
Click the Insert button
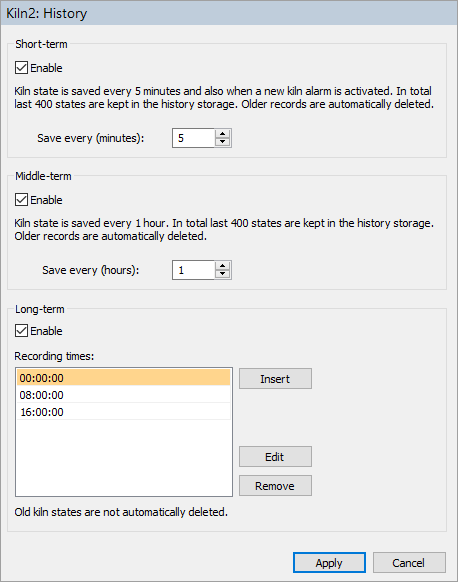(275, 379)
